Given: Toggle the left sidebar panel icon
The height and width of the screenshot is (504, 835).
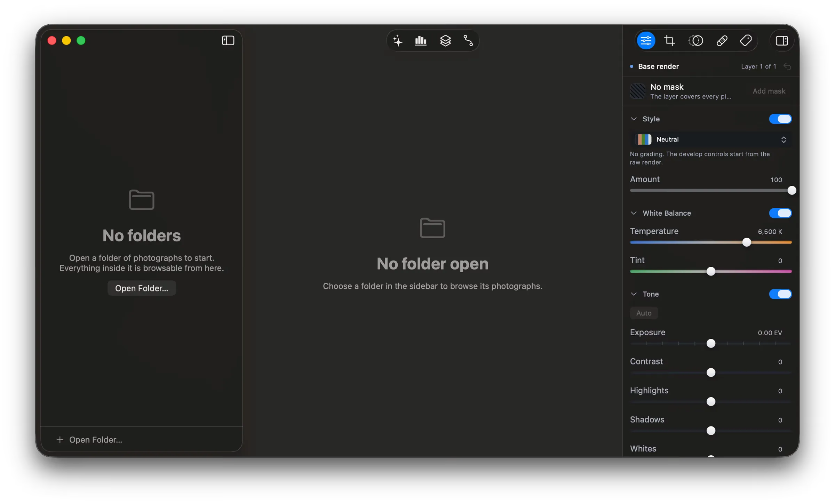Looking at the screenshot, I should pyautogui.click(x=228, y=40).
